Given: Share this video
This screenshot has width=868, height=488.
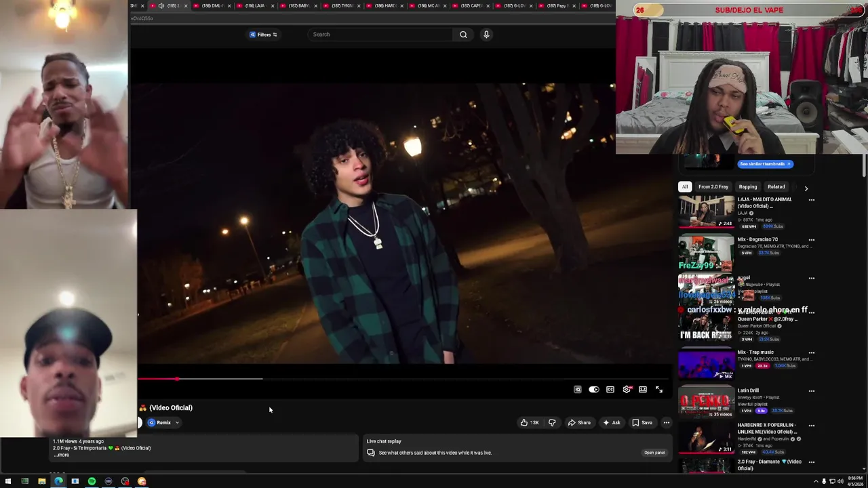Looking at the screenshot, I should coord(579,423).
